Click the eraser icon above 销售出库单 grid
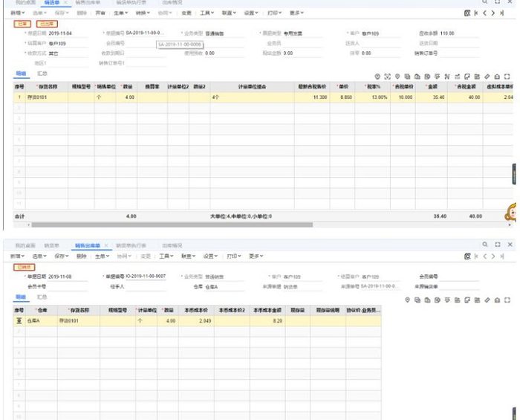520x420 pixels. pyautogui.click(x=487, y=300)
